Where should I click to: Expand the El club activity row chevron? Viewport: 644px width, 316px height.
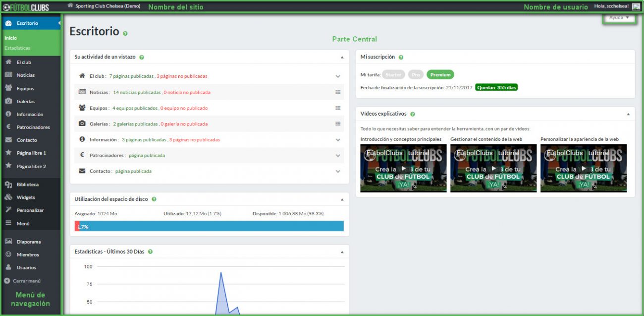(x=338, y=76)
